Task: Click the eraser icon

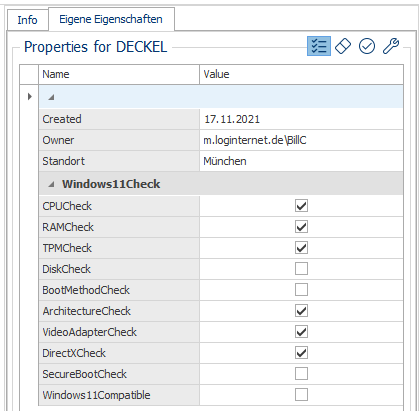Action: click(x=343, y=46)
